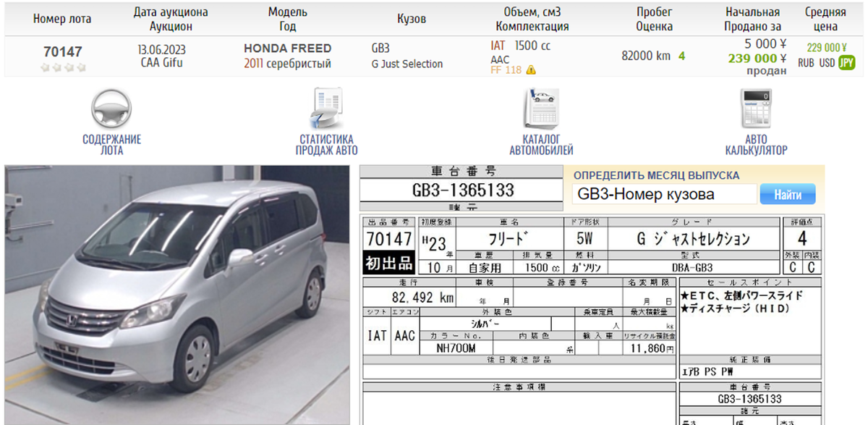Click the mileage value 82000 km
Image resolution: width=868 pixels, height=425 pixels.
click(646, 56)
